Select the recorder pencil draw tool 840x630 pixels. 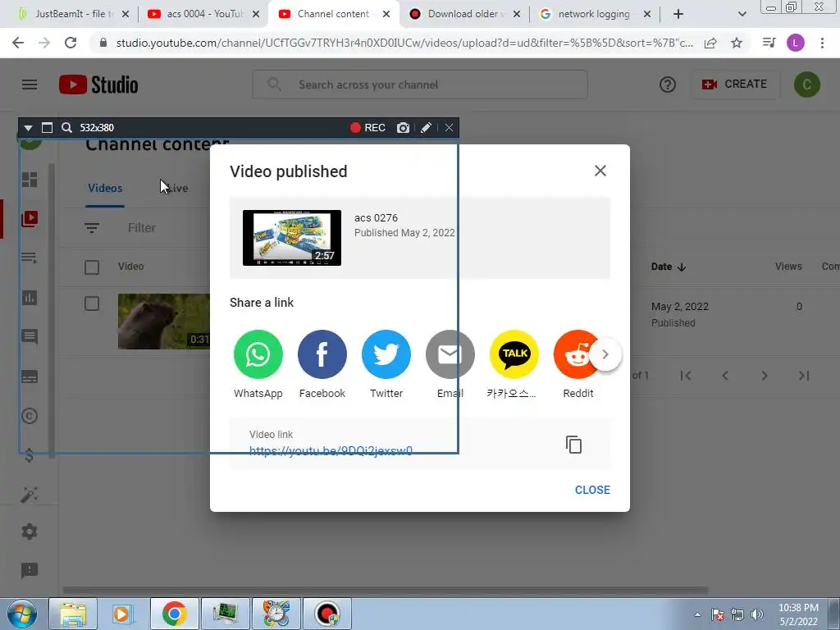pyautogui.click(x=426, y=127)
